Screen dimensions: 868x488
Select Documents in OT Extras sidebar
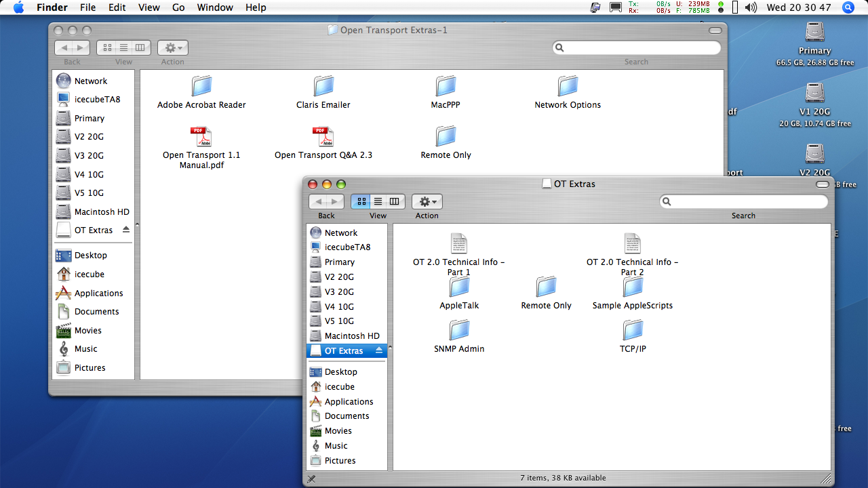pyautogui.click(x=347, y=415)
